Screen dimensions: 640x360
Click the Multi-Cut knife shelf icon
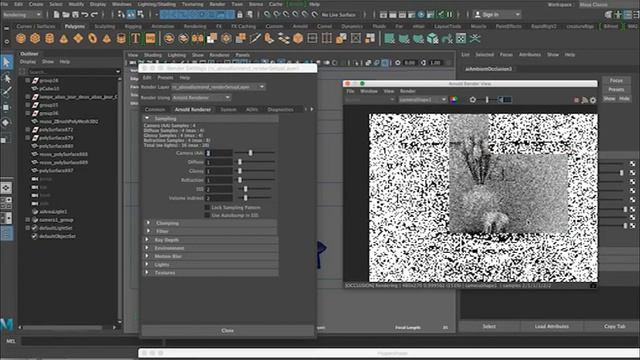pyautogui.click(x=255, y=39)
